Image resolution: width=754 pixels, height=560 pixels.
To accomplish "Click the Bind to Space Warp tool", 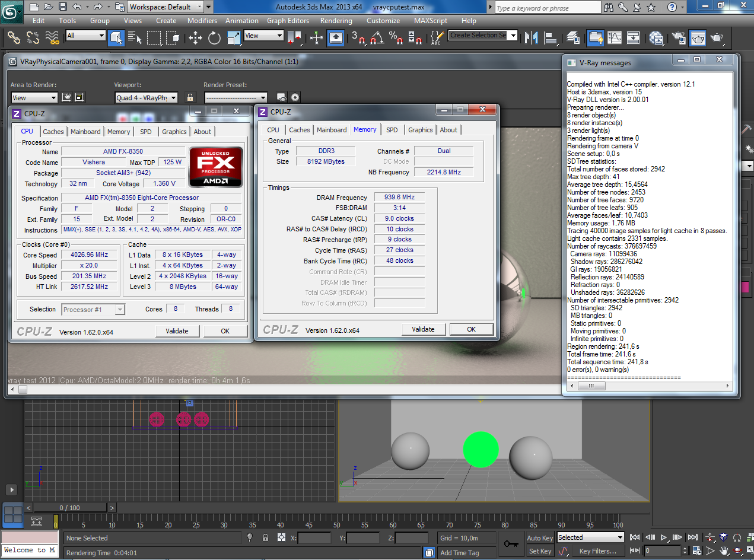I will click(52, 37).
